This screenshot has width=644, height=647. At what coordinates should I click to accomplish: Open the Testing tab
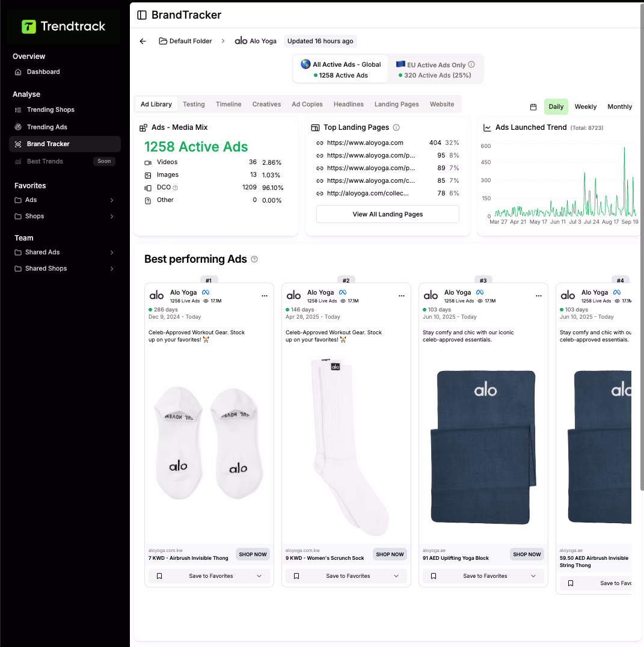click(x=194, y=105)
